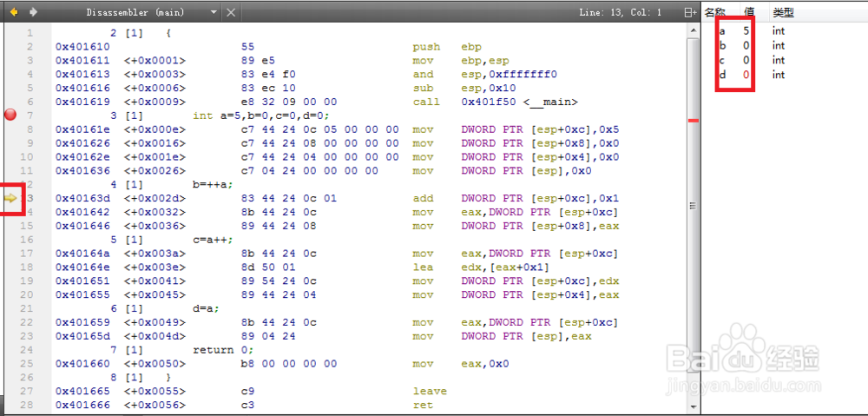Click the mov DWORD PTR [esp+0x8],0x0 instruction at 0x401626

click(516, 143)
